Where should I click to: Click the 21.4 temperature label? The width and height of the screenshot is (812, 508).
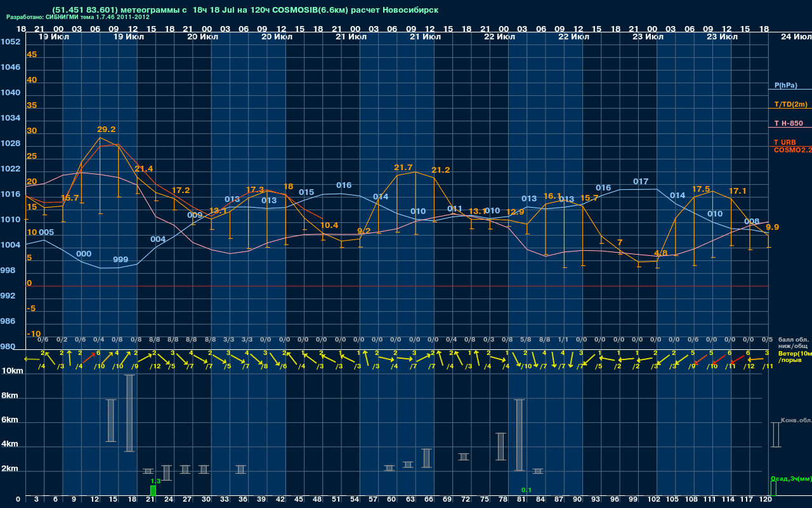click(x=143, y=169)
